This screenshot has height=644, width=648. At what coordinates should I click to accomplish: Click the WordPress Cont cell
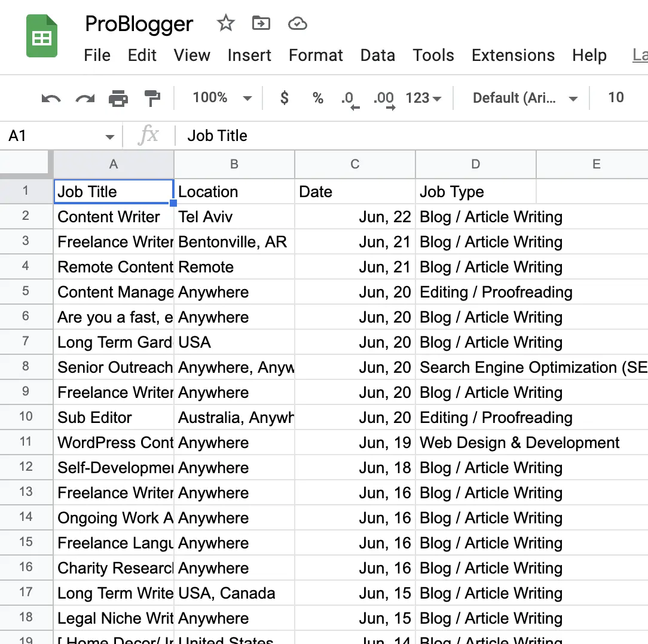click(114, 443)
